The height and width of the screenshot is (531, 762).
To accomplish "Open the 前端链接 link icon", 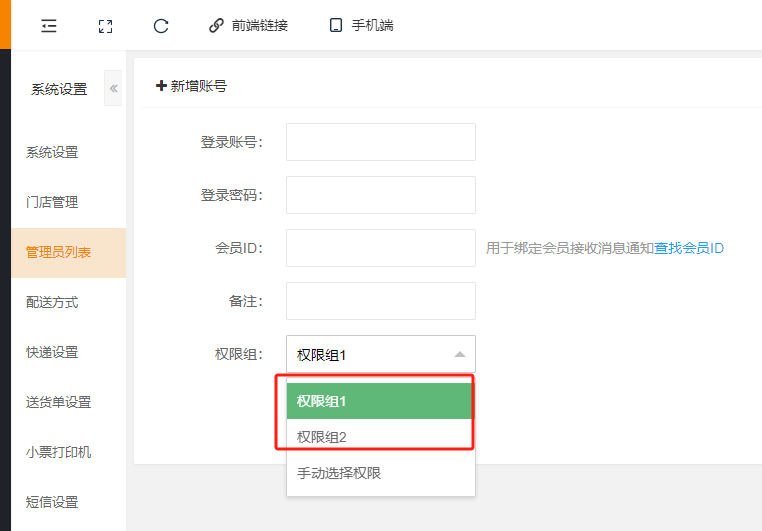I will 216,26.
